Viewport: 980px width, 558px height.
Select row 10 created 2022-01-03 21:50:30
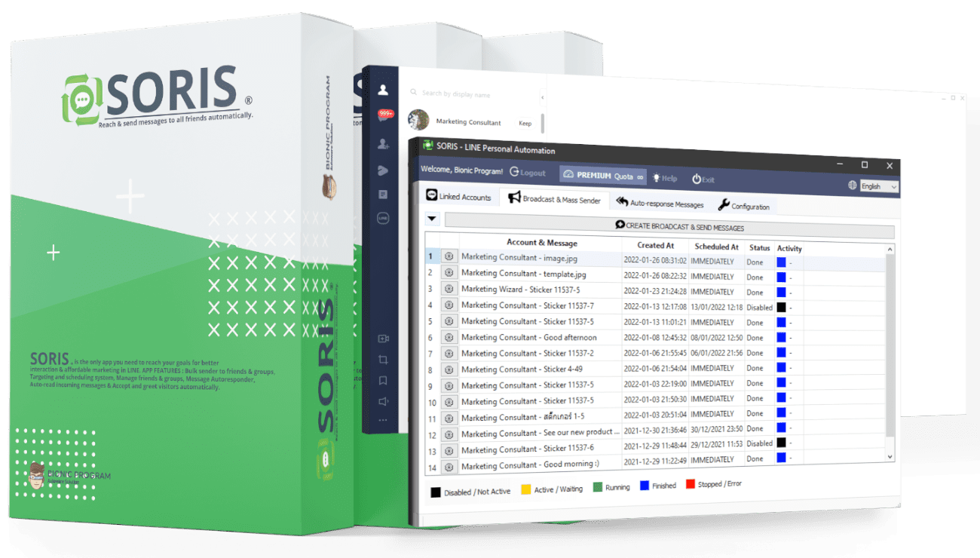(x=655, y=399)
